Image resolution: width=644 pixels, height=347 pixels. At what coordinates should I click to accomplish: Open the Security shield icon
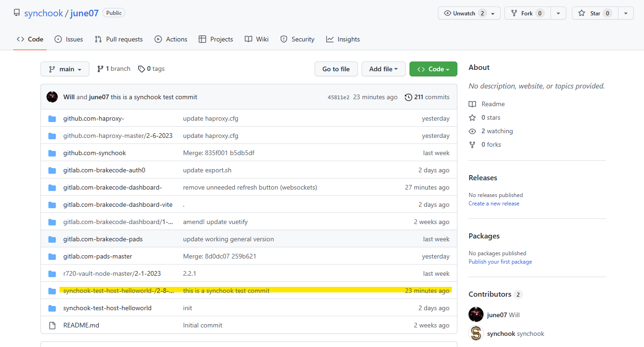click(x=284, y=39)
